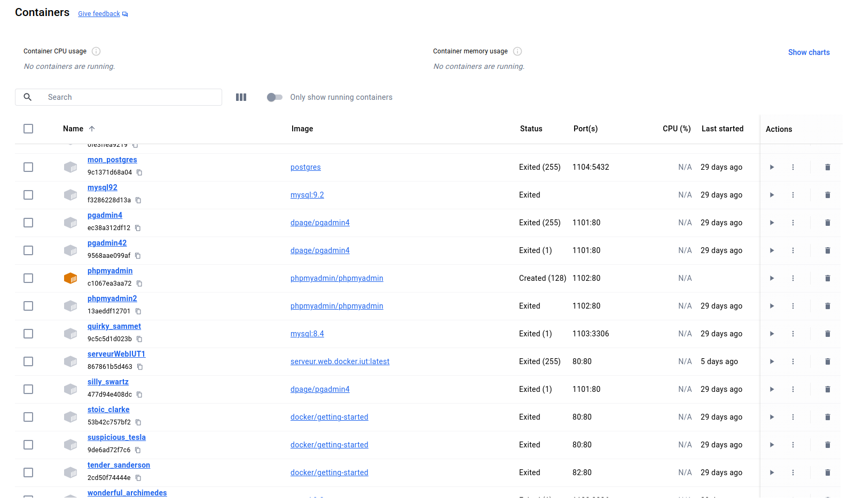
Task: Show container CPU usage info tooltip
Action: [96, 51]
